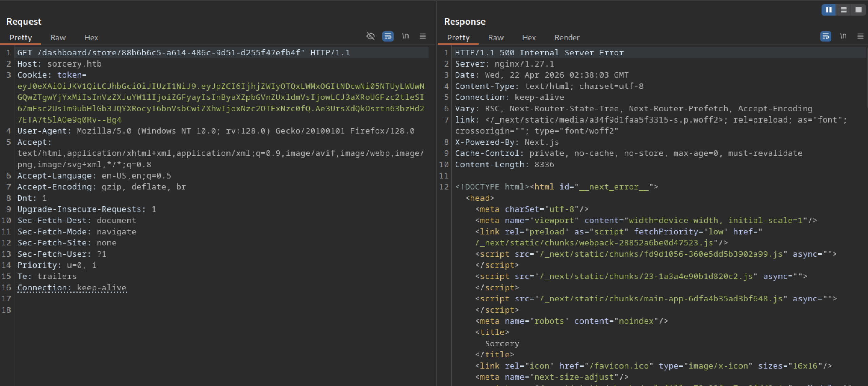Screen dimensions: 868x386
Task: Open the Render tab in Response
Action: coord(567,38)
